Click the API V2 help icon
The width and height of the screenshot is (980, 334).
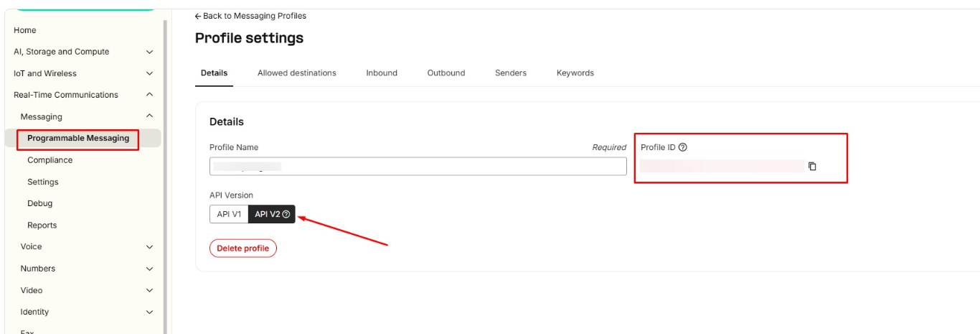pyautogui.click(x=286, y=214)
